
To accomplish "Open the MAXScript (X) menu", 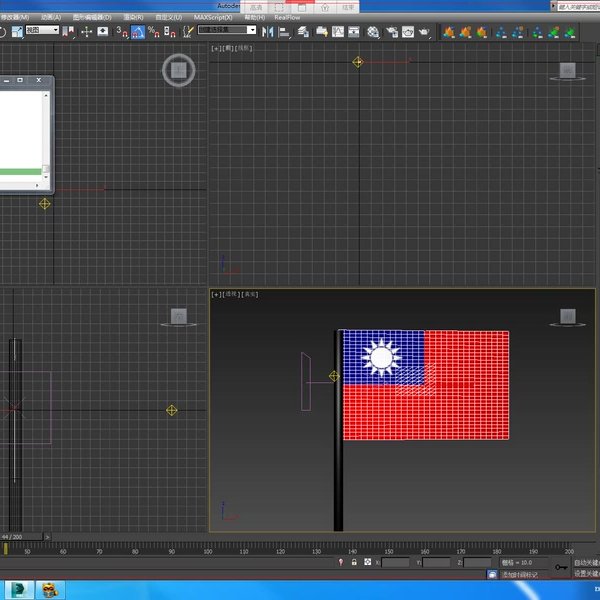I will pos(213,17).
